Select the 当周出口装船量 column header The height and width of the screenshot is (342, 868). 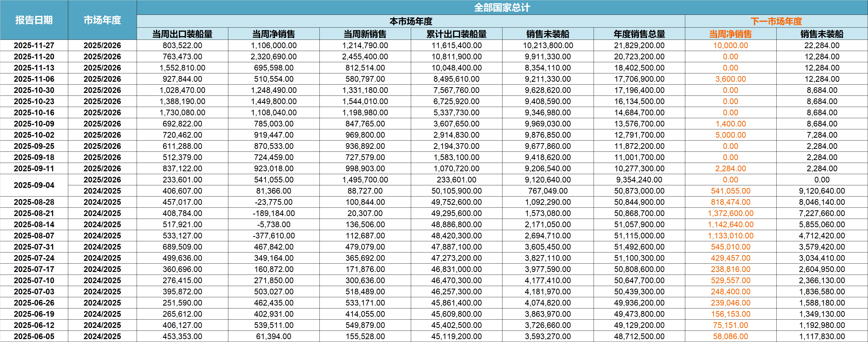[182, 34]
